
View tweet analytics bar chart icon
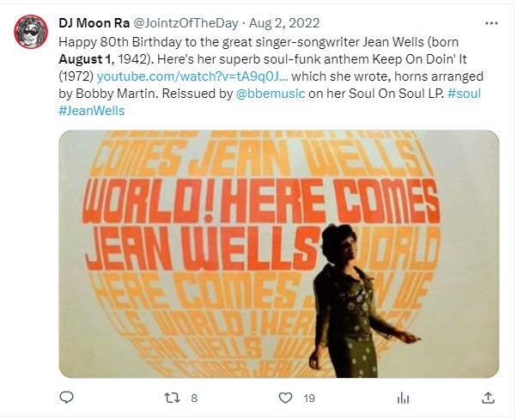404,398
